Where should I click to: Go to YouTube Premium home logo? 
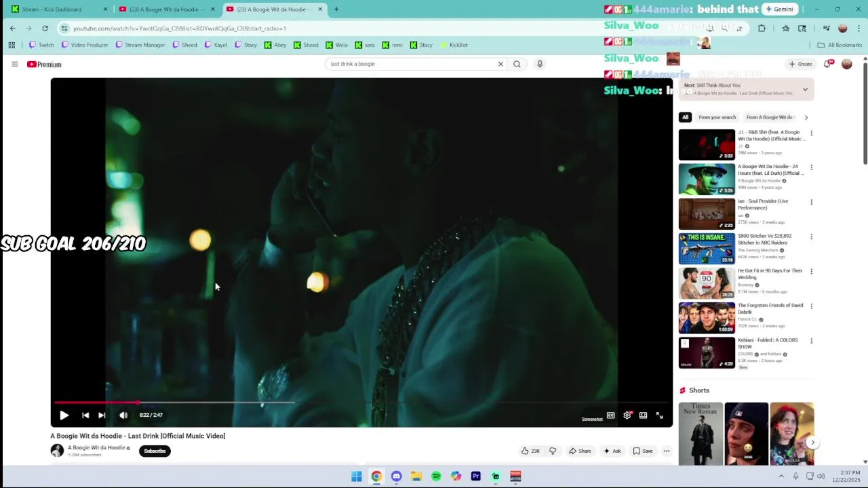44,64
